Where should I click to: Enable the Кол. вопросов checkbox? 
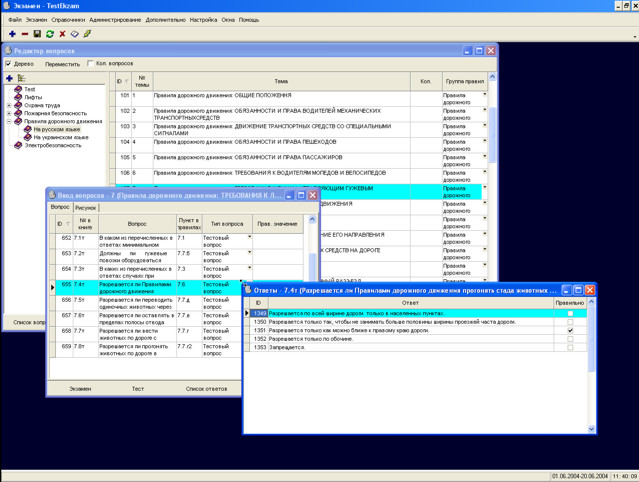click(x=91, y=64)
